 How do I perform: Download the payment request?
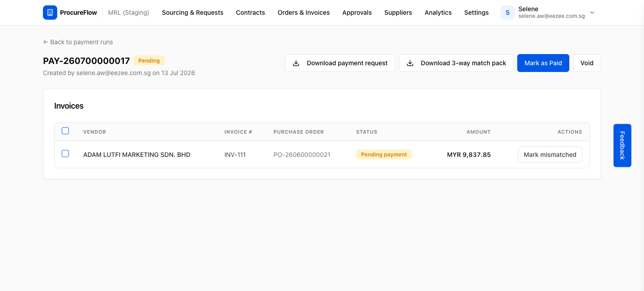[x=340, y=63]
